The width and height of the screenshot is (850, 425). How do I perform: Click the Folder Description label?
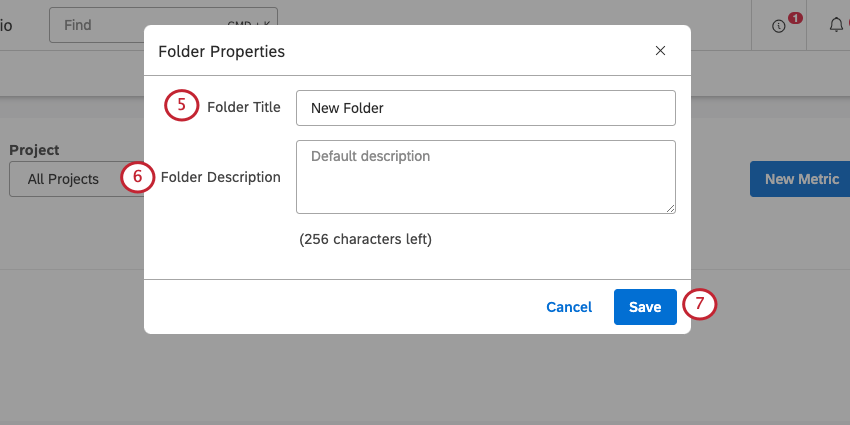(x=220, y=177)
